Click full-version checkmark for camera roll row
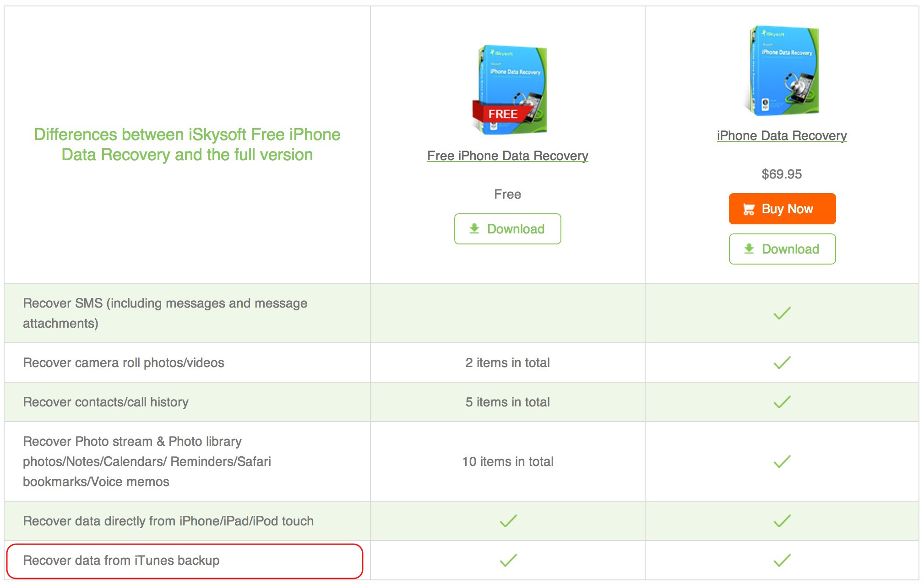 (x=782, y=362)
